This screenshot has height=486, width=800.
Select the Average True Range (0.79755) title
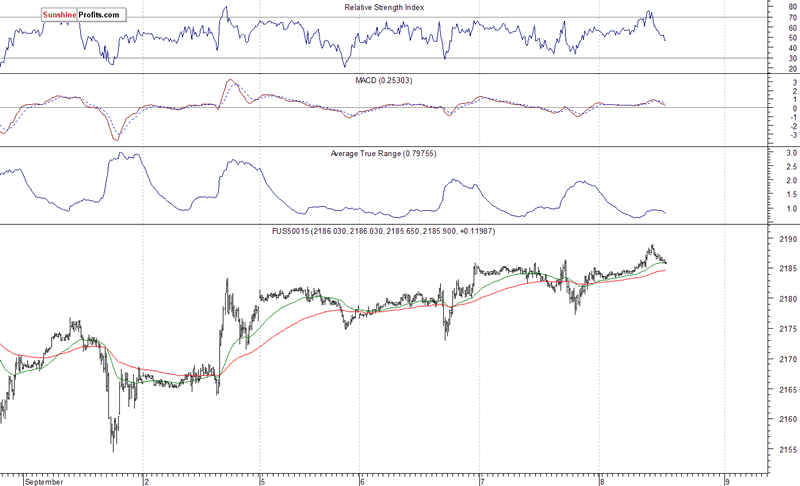click(x=383, y=154)
